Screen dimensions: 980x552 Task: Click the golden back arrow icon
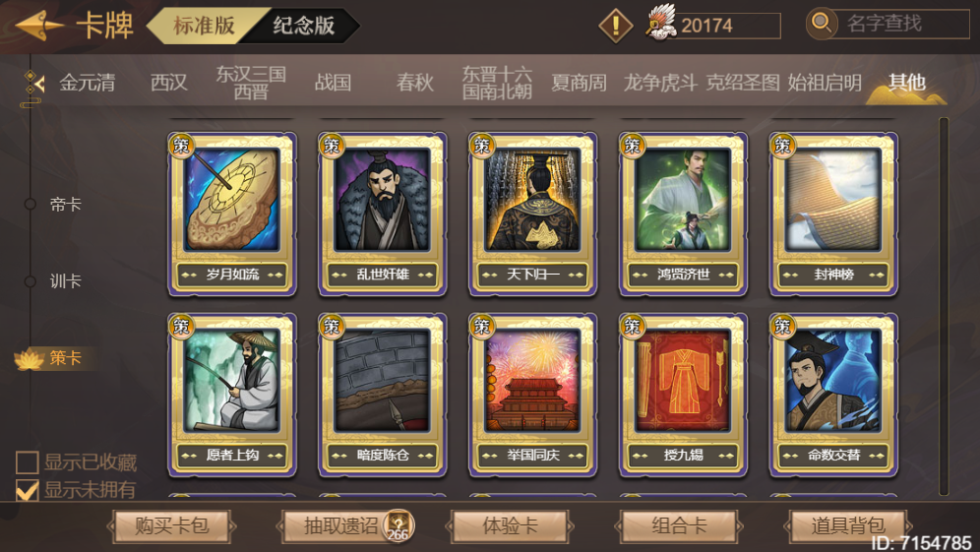38,25
